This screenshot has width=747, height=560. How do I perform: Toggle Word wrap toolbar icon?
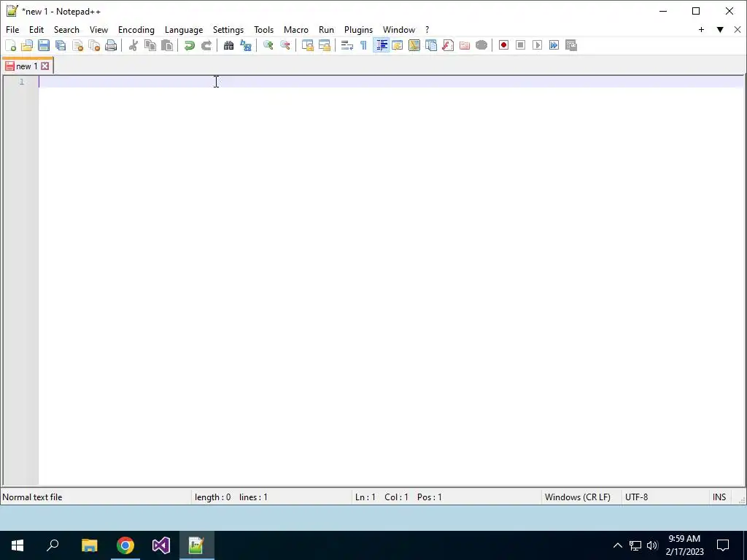click(x=347, y=45)
